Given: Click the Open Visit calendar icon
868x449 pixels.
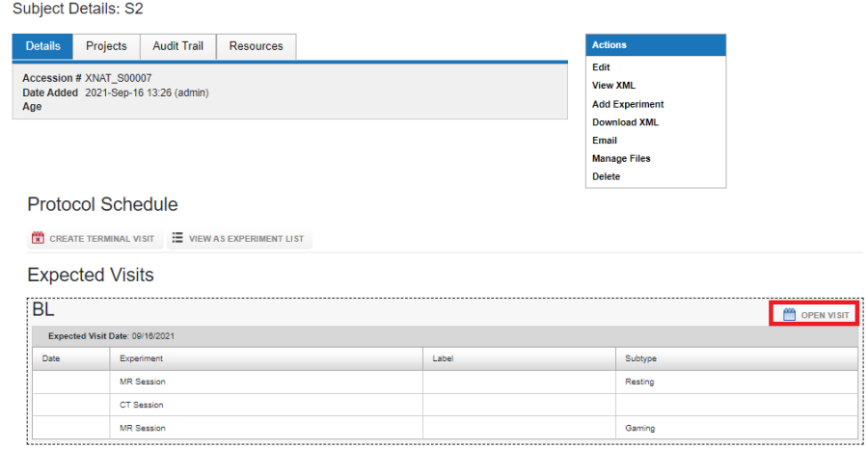Looking at the screenshot, I should point(789,315).
